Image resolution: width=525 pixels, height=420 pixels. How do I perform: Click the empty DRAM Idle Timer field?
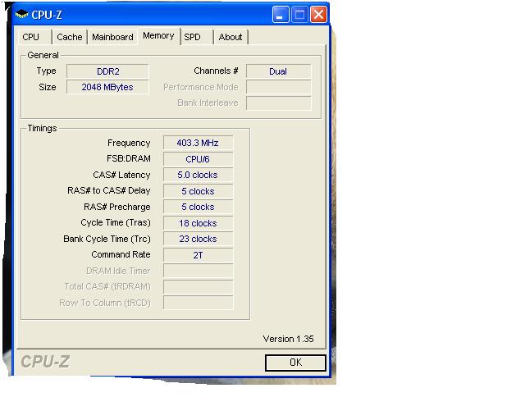(198, 271)
